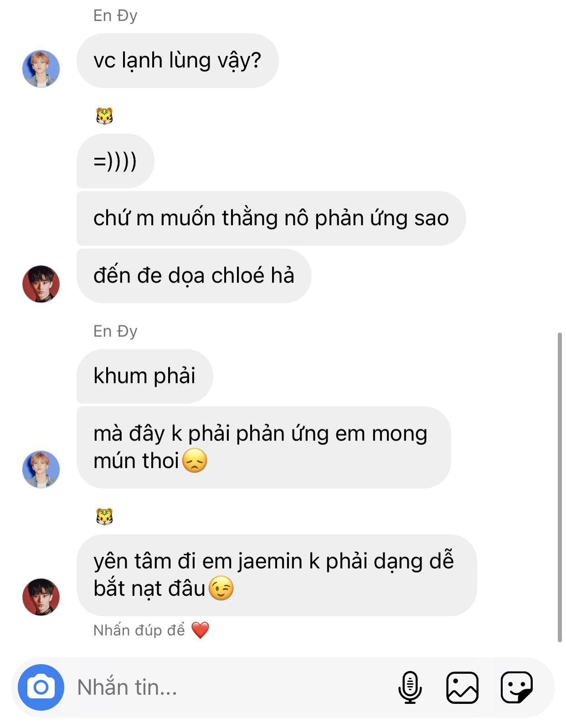This screenshot has width=566, height=728.
Task: Open the photo gallery icon
Action: [462, 687]
